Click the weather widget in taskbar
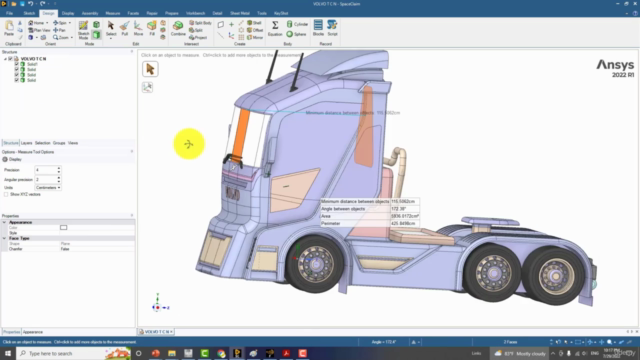This screenshot has height=360, width=640. (x=520, y=353)
